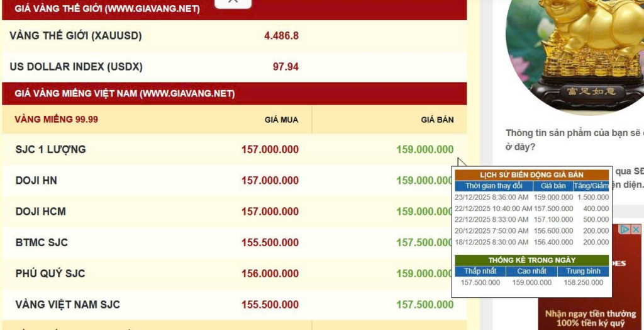
Task: Select the US DOLLAR INDEX (USDX) row
Action: (76, 67)
